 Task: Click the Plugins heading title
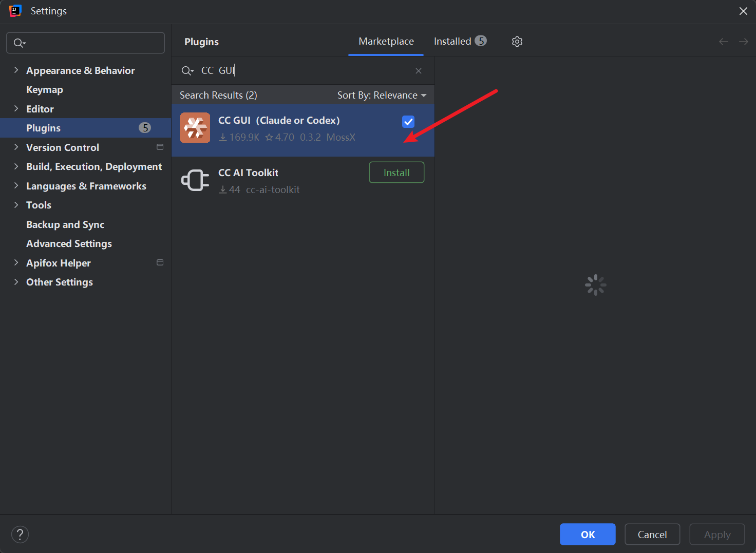[201, 42]
